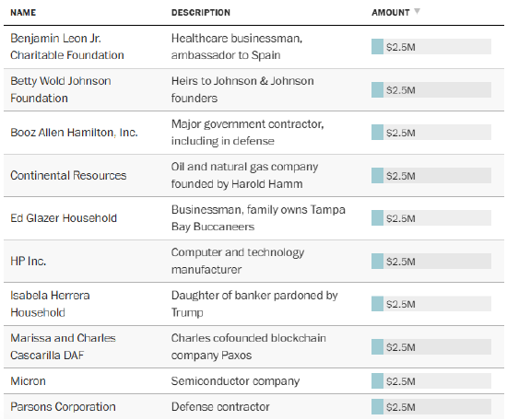Sort table by Name column header
Screen dimensions: 507x420
(x=23, y=13)
